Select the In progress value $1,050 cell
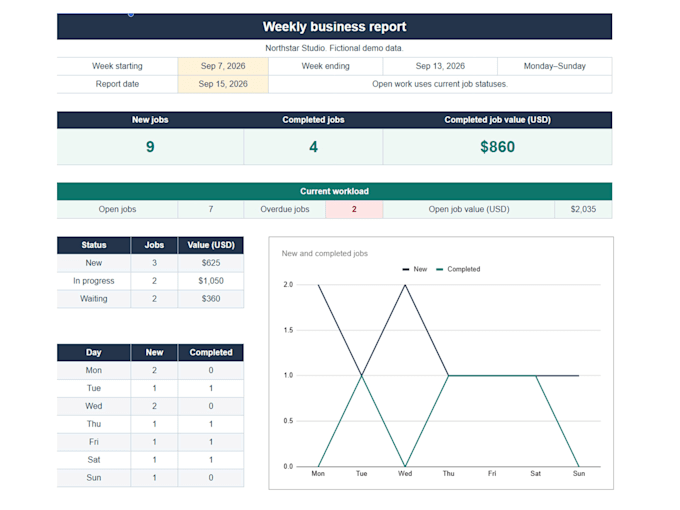 pyautogui.click(x=211, y=281)
